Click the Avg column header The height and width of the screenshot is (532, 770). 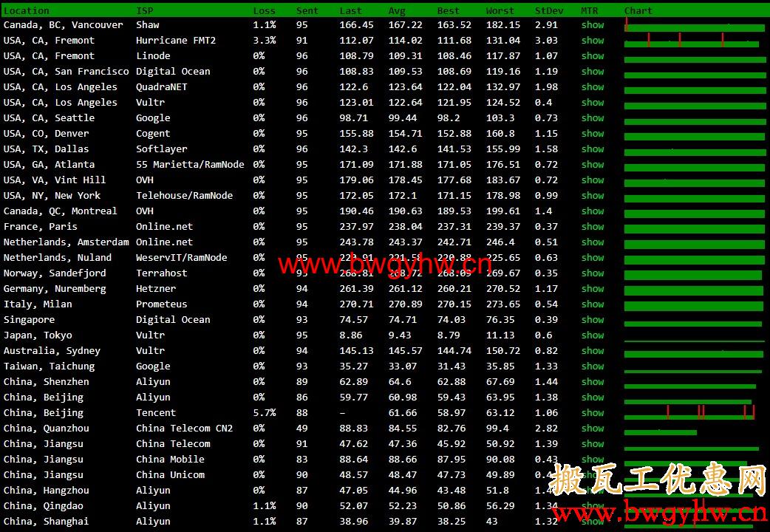(397, 10)
